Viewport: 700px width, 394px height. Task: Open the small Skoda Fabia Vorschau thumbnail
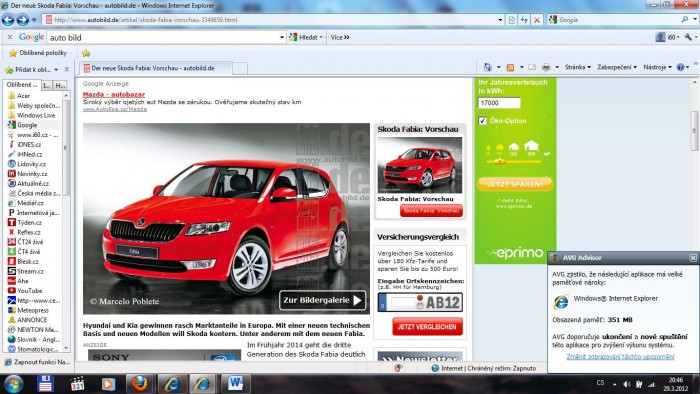(x=420, y=165)
